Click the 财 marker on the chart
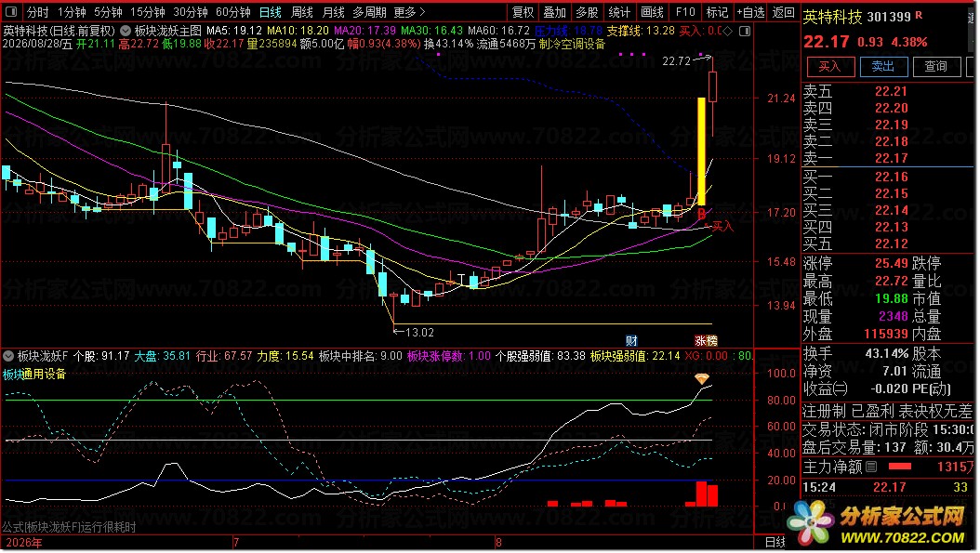Viewport: 980px width, 553px height. tap(632, 340)
